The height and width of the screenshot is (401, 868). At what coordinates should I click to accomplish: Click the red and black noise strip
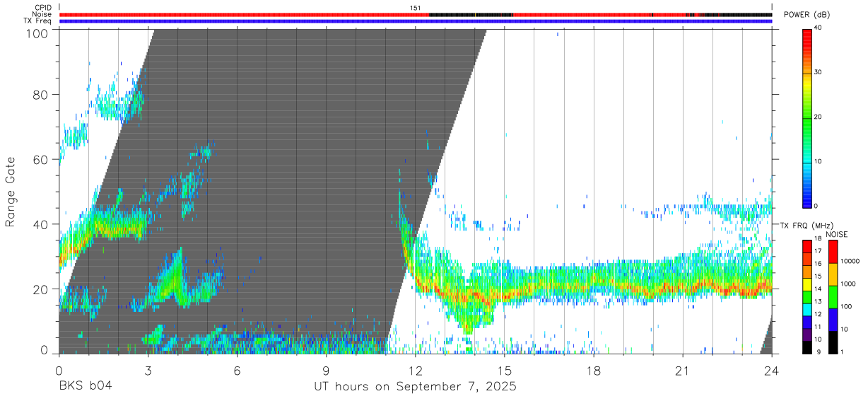[416, 14]
